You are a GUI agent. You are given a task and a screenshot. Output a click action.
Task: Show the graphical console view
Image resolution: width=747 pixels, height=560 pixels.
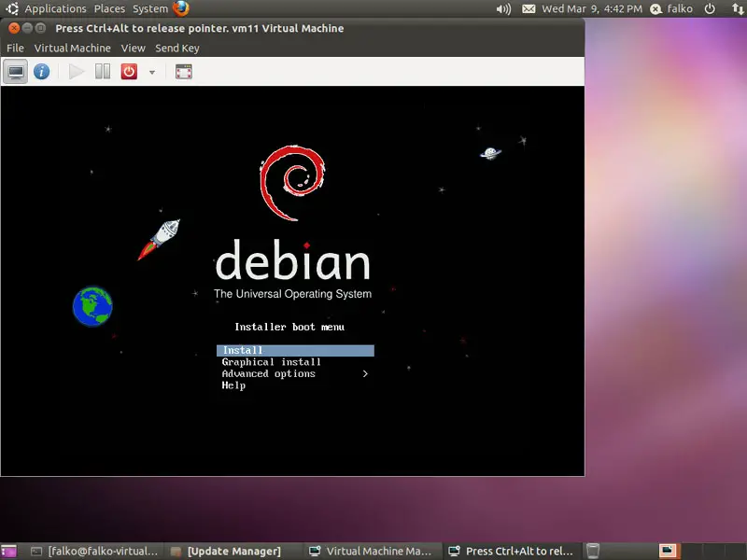pos(15,72)
